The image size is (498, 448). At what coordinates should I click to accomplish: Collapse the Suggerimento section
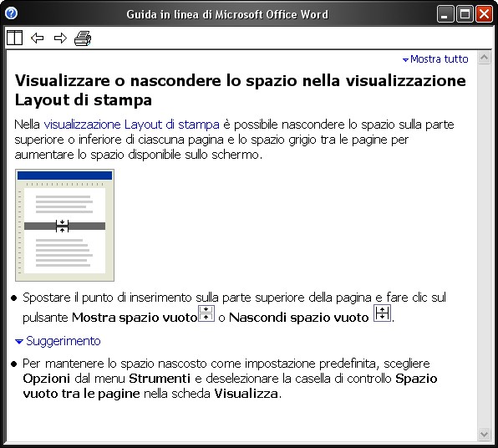pos(58,341)
